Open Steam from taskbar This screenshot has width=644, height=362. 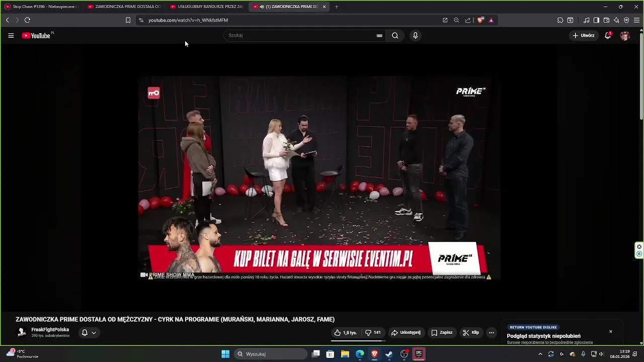[x=389, y=354]
